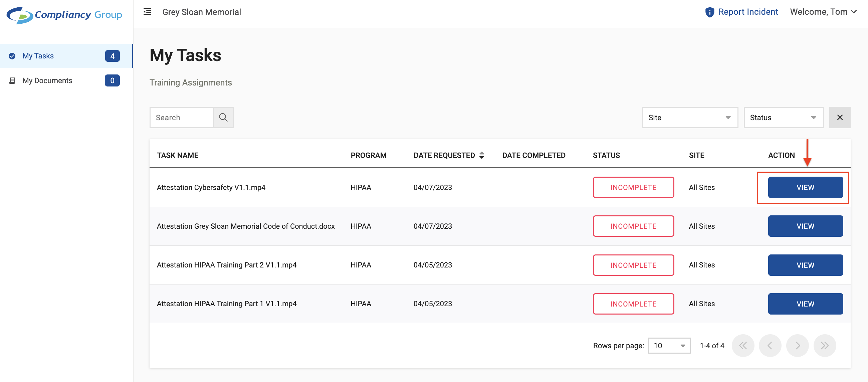
Task: Go to the first page of results
Action: pyautogui.click(x=743, y=346)
